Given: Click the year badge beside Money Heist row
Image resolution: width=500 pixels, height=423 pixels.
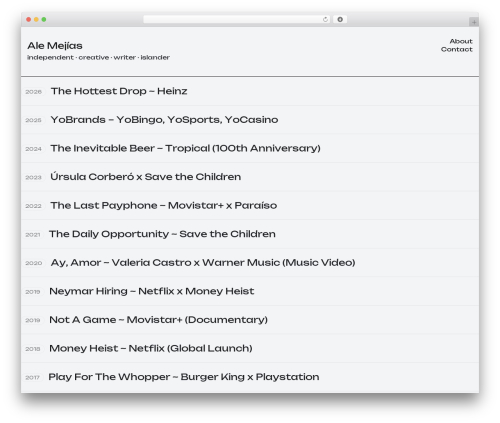Looking at the screenshot, I should (x=33, y=349).
